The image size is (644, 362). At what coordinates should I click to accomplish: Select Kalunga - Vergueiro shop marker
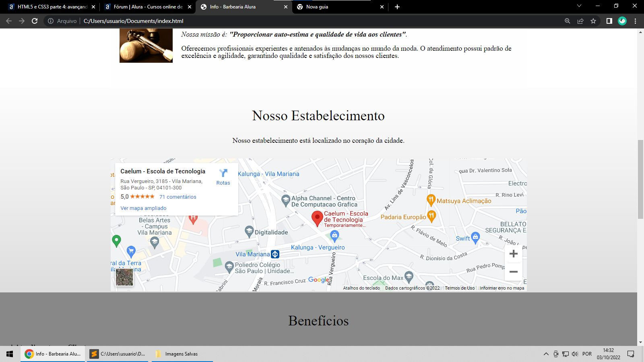(x=334, y=237)
